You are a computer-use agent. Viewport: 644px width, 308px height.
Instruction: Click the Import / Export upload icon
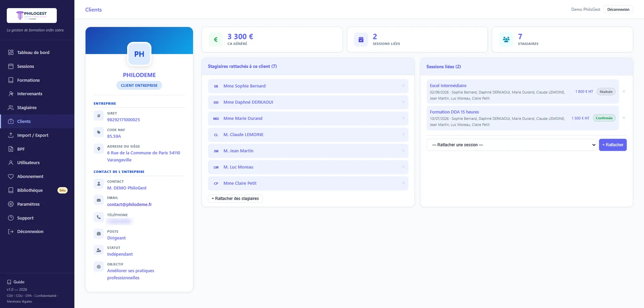tap(11, 135)
